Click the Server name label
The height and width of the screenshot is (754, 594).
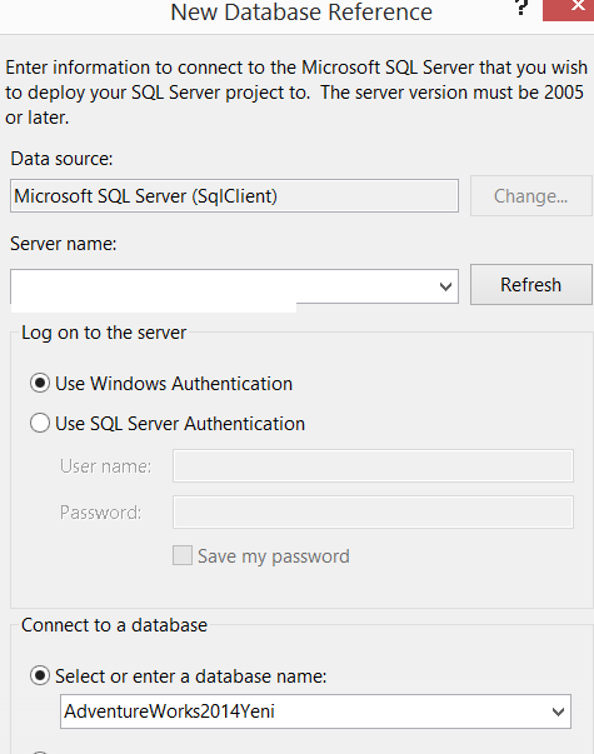[63, 244]
